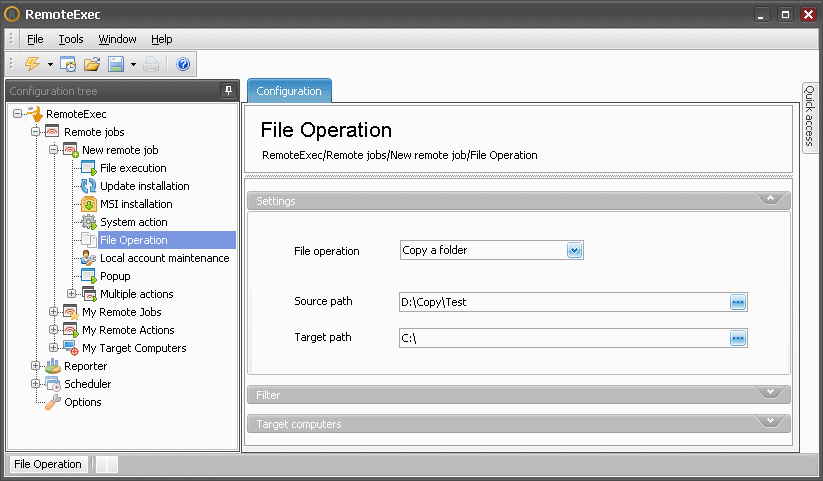Click the New remote job icon
The image size is (823, 481).
click(71, 150)
